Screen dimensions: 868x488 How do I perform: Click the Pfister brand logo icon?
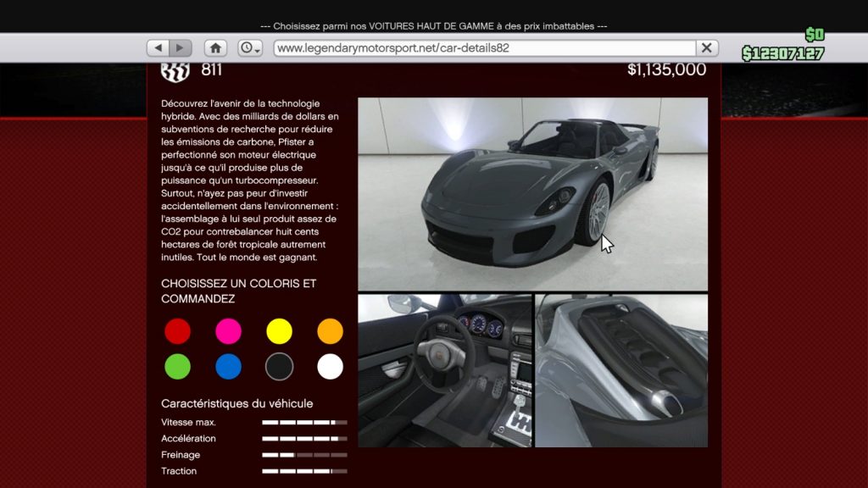click(175, 72)
